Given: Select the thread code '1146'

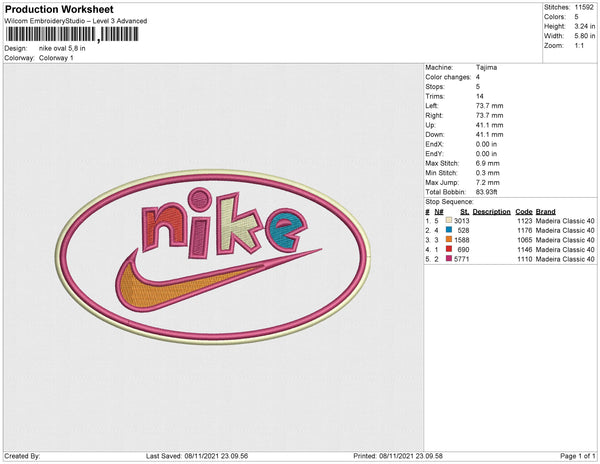Looking at the screenshot, I should click(525, 249).
